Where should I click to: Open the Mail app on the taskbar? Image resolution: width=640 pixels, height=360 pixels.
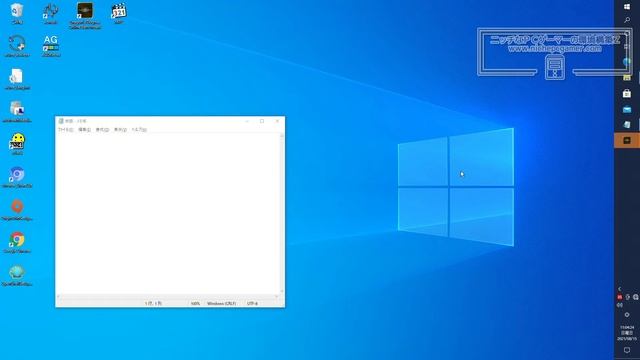click(x=627, y=109)
